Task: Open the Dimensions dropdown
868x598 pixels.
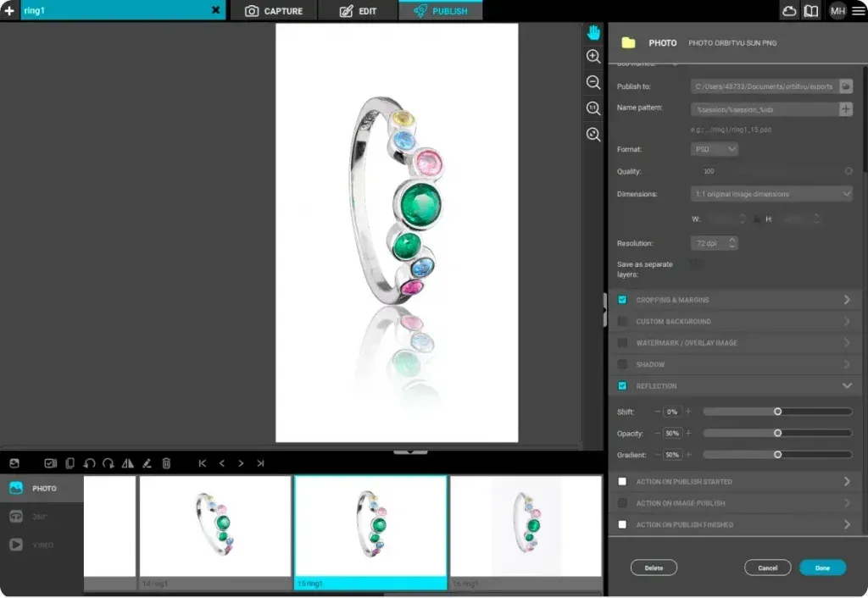Action: (x=771, y=193)
